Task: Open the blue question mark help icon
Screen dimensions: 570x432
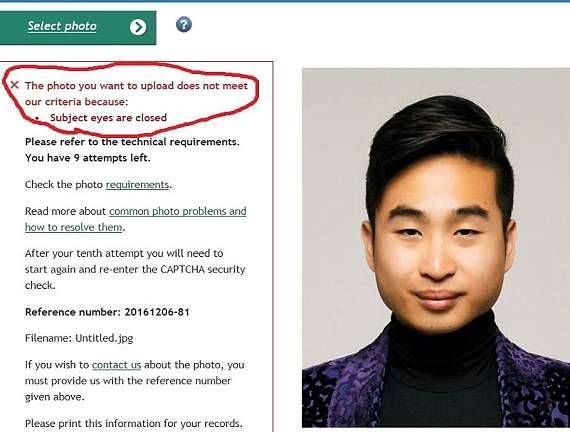Action: click(184, 24)
